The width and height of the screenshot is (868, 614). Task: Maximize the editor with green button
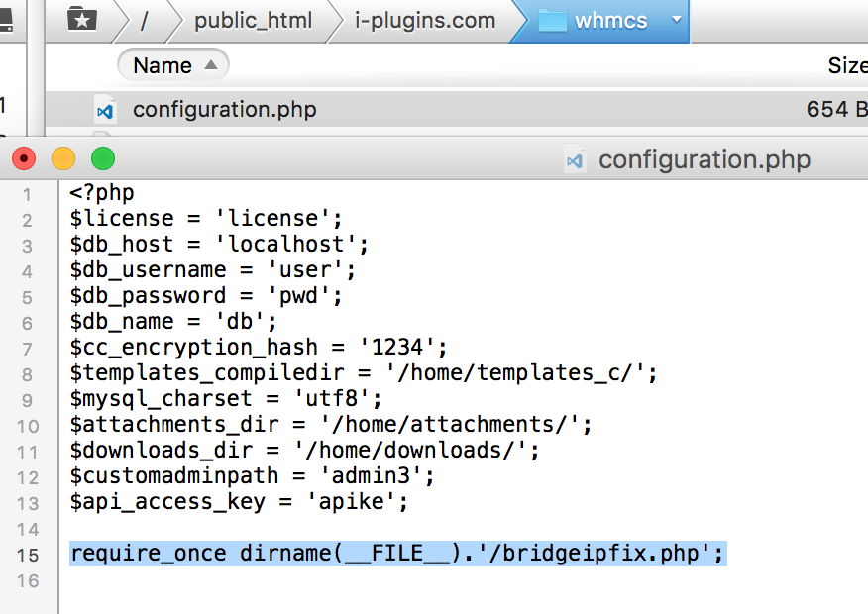tap(103, 159)
